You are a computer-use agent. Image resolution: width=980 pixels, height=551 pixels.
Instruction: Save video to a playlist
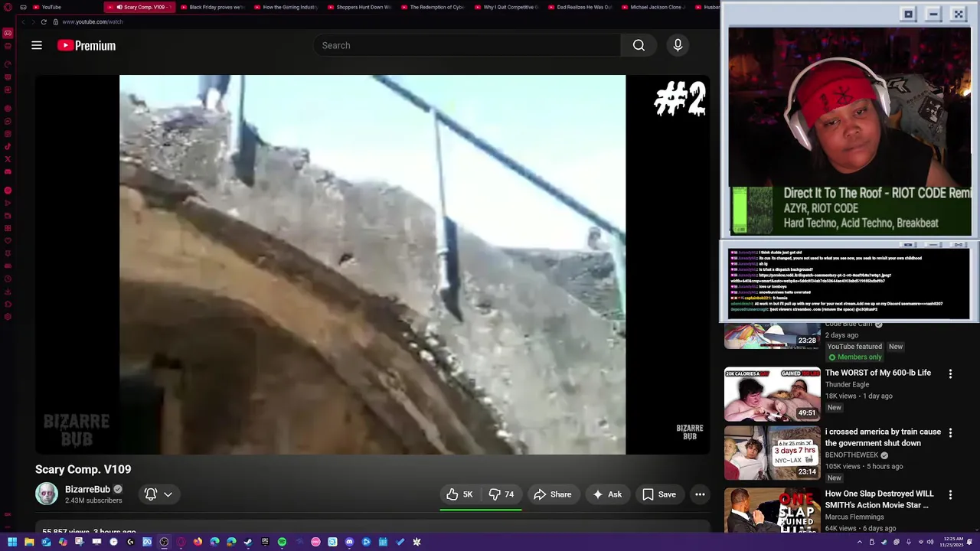[659, 494]
